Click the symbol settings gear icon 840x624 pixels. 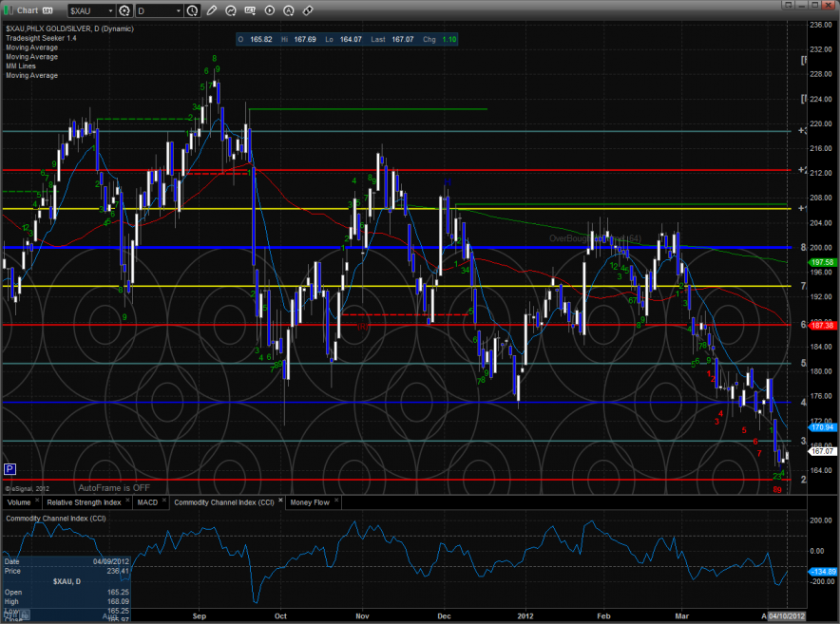click(124, 11)
